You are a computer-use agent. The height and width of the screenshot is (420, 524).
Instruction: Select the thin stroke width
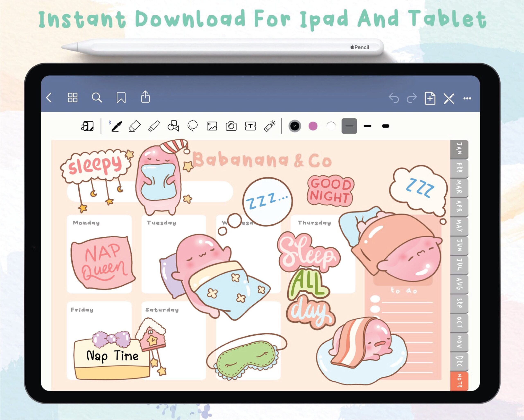[349, 126]
